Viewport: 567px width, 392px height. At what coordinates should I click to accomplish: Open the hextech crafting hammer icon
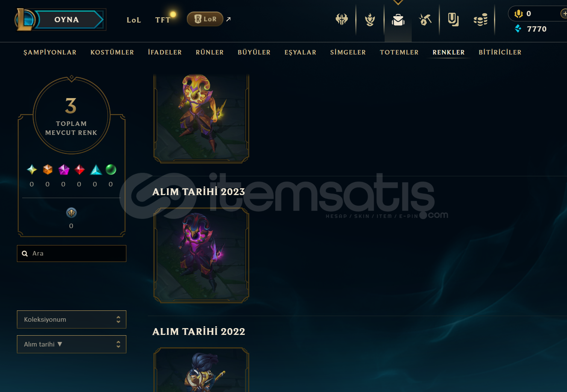(x=425, y=19)
